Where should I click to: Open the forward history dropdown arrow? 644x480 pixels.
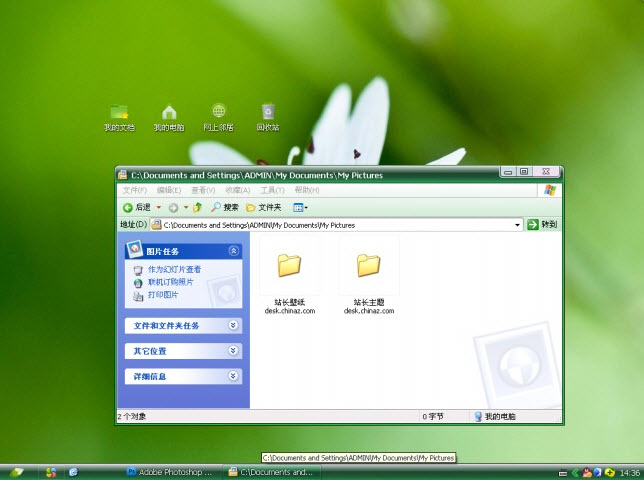click(186, 207)
